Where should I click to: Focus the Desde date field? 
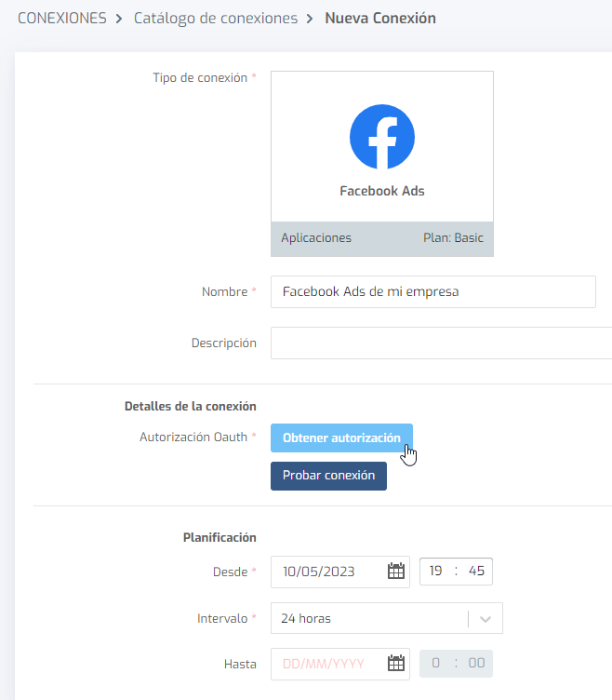point(340,572)
